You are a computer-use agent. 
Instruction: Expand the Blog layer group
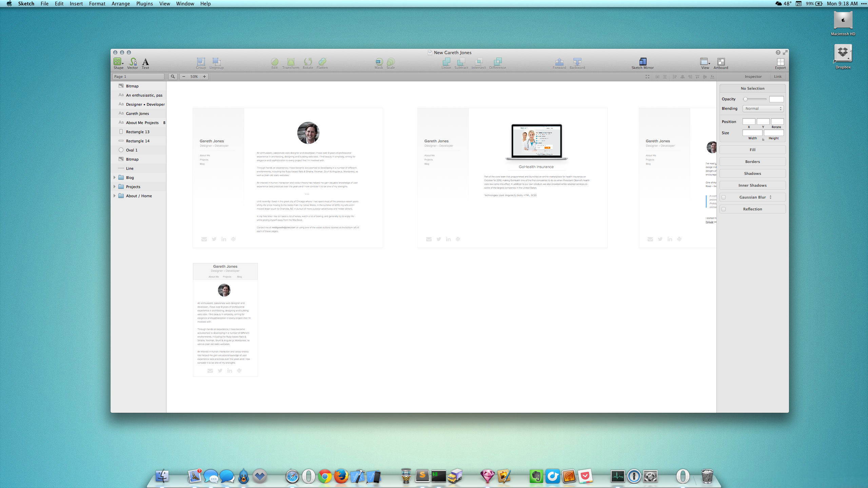[115, 178]
